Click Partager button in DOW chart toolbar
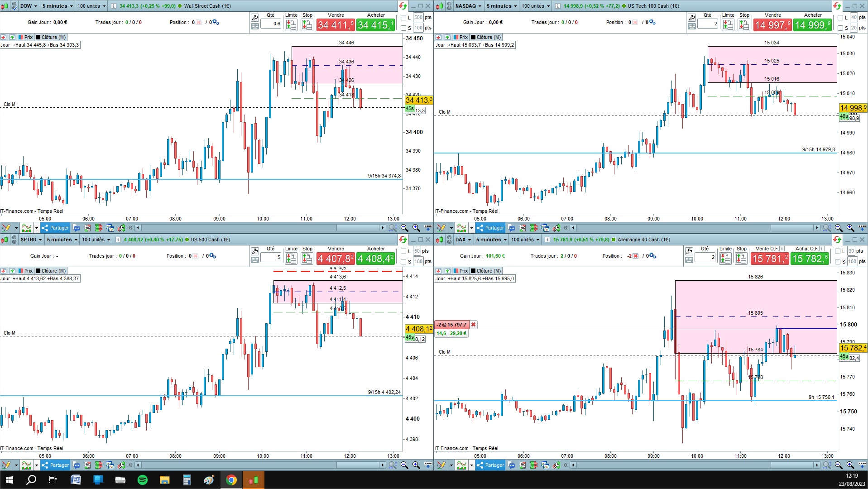The image size is (868, 489). 55,228
